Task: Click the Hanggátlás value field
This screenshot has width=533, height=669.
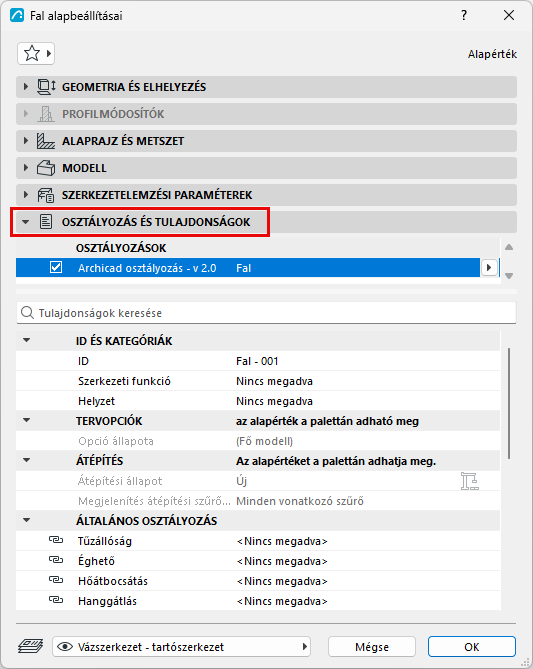Action: pyautogui.click(x=282, y=601)
